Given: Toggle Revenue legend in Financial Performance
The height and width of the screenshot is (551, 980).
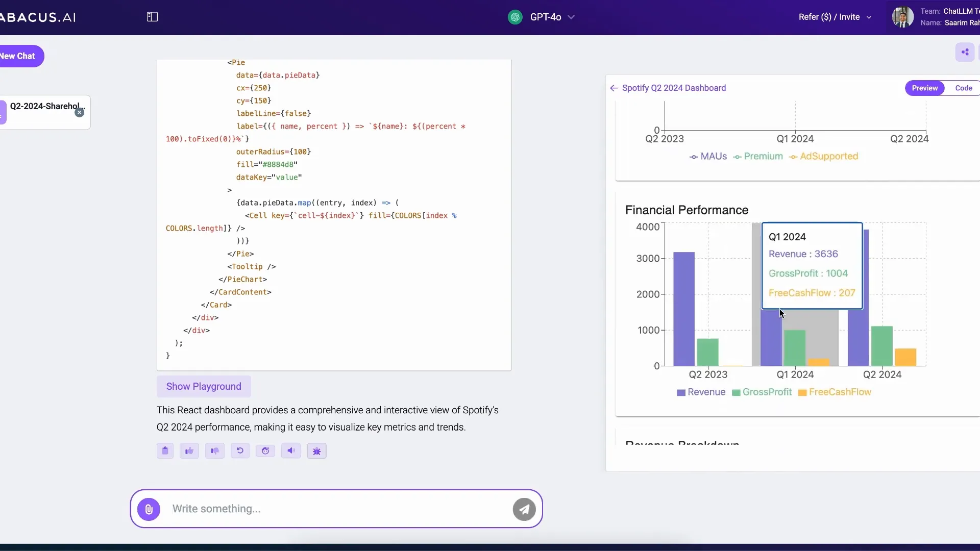Looking at the screenshot, I should (x=701, y=392).
